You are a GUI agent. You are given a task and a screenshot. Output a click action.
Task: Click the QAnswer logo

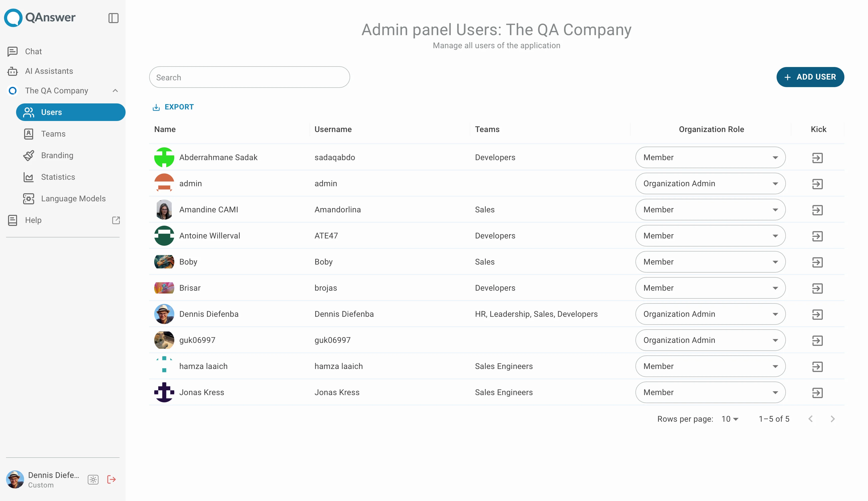40,18
